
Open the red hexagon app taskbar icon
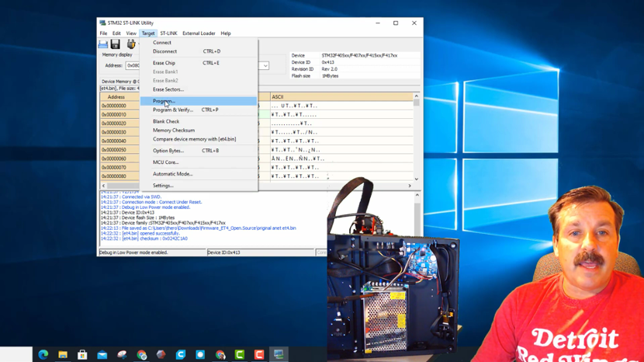click(161, 354)
